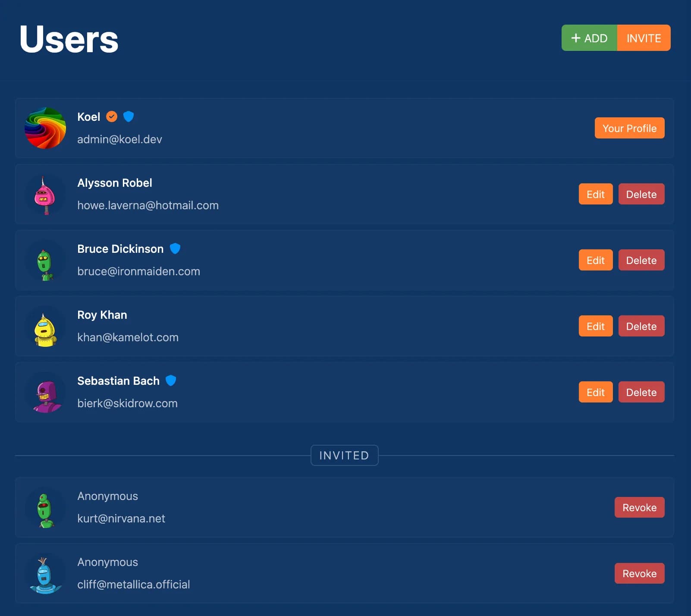The height and width of the screenshot is (616, 691).
Task: Edit the Alysson Robel user
Action: 595,194
